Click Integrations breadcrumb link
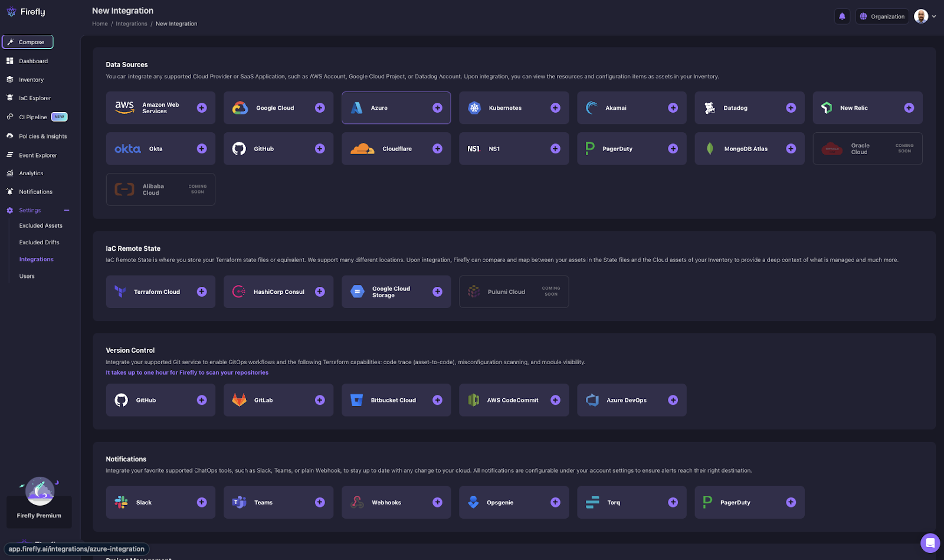The image size is (944, 560). (132, 24)
